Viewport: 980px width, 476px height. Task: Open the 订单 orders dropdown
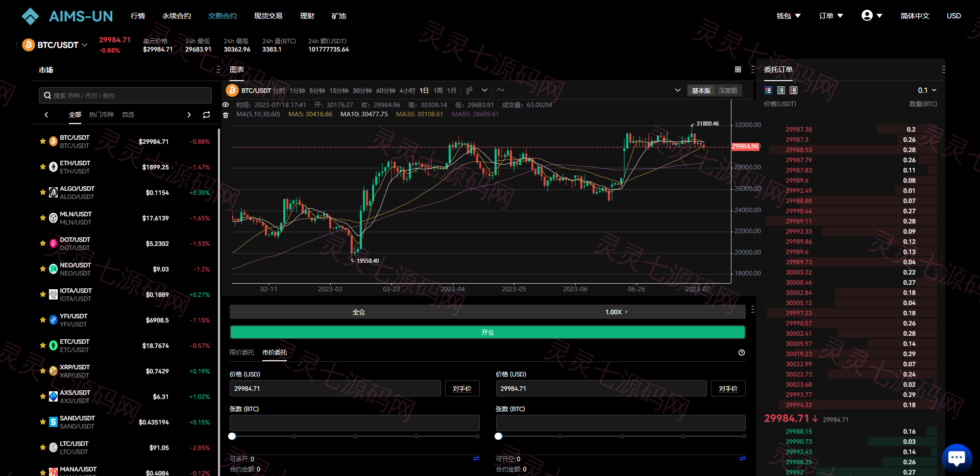click(x=831, y=16)
